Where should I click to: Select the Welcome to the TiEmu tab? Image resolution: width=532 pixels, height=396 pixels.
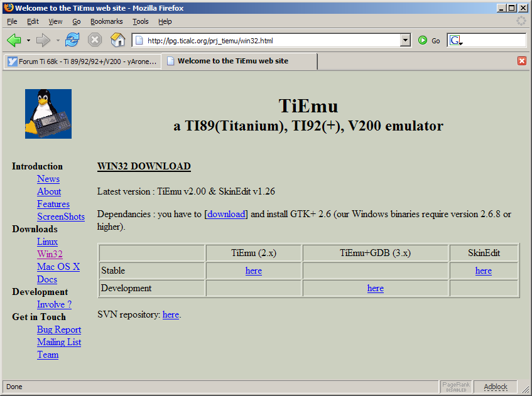239,61
